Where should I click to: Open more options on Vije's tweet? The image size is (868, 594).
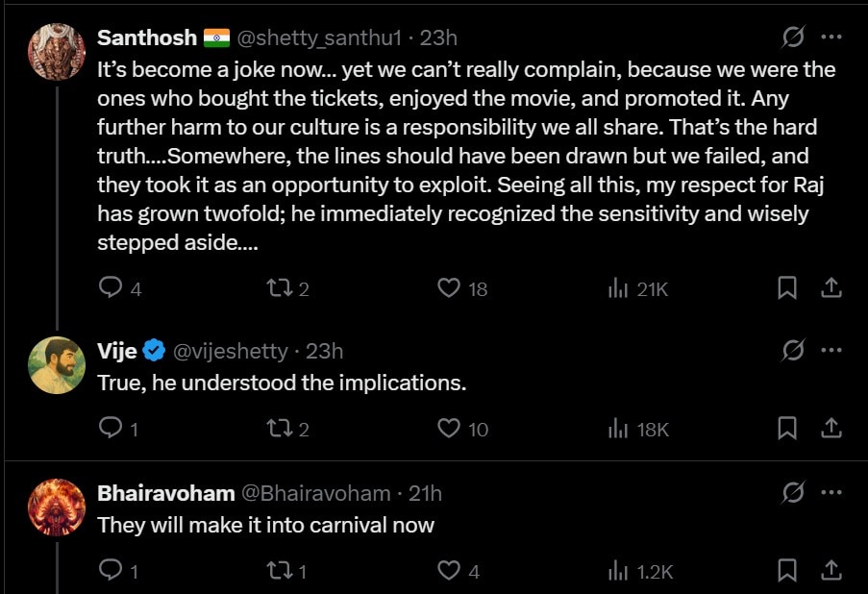coord(831,351)
